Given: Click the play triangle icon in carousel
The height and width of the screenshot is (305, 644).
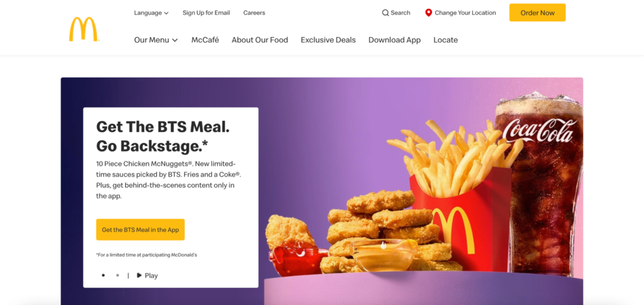Looking at the screenshot, I should pos(139,275).
